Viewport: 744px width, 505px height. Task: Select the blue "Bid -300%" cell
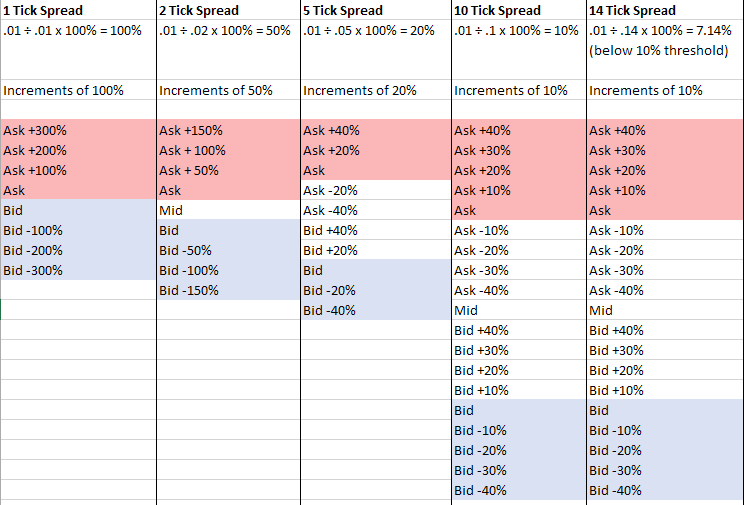(33, 270)
